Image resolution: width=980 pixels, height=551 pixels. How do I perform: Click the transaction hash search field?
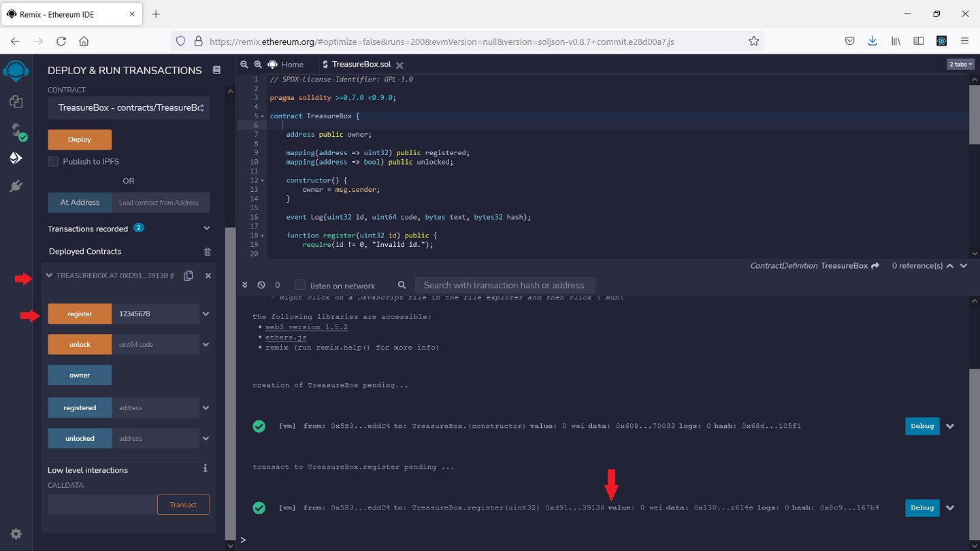point(504,285)
